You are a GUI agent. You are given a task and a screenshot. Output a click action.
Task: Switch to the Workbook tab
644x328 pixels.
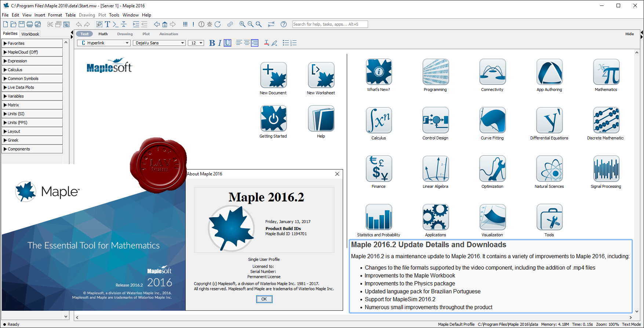(x=30, y=34)
